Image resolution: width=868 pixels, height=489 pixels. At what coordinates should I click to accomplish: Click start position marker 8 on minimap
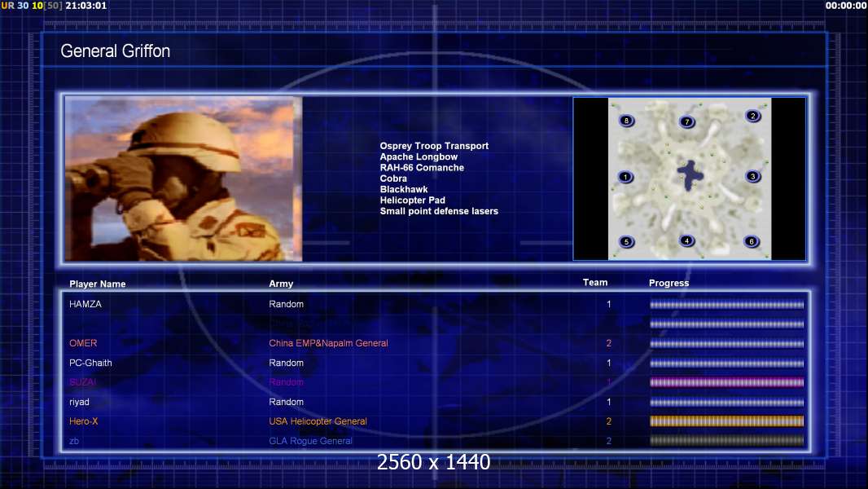click(626, 121)
